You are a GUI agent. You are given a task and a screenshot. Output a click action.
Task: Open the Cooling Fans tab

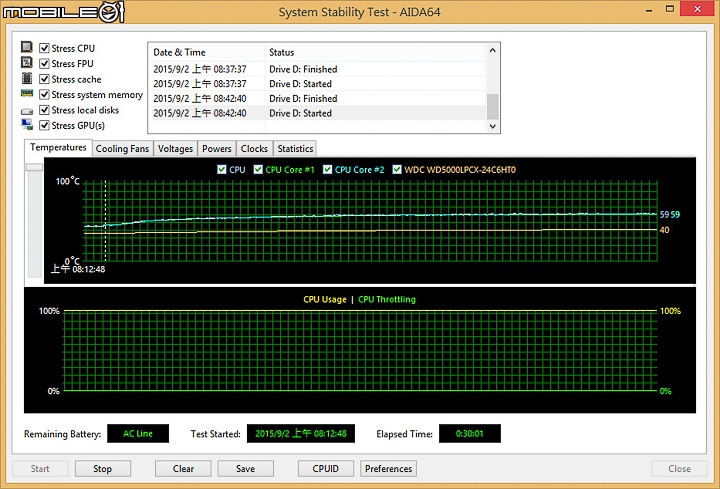122,149
